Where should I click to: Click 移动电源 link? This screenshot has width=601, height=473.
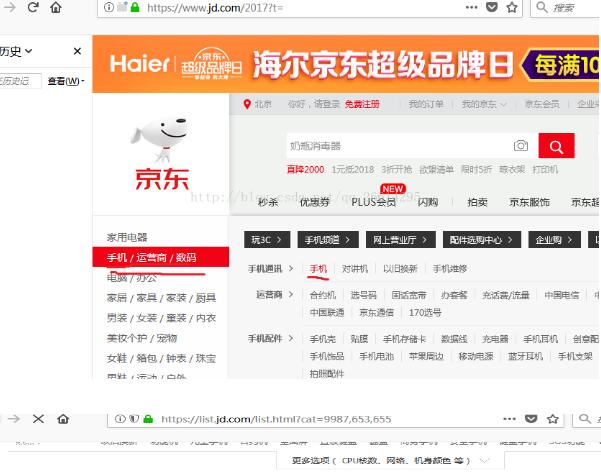click(476, 356)
